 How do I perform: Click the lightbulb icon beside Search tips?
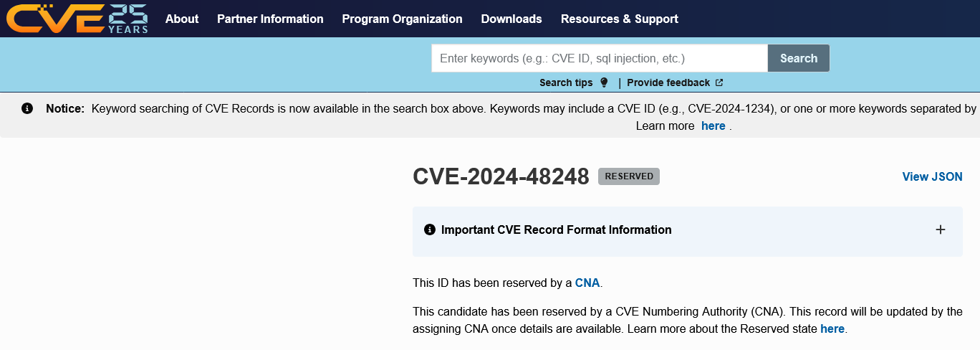tap(604, 82)
